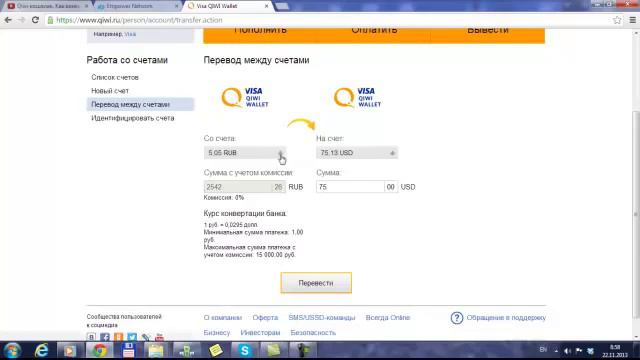Open sticky notes taskbar icon
This screenshot has width=640, height=360.
point(216,350)
